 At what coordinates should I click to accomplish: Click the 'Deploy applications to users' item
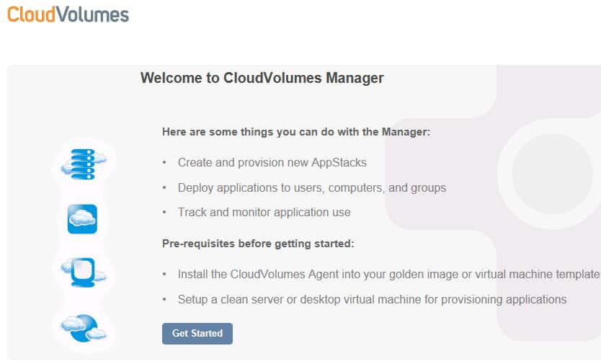(x=311, y=188)
